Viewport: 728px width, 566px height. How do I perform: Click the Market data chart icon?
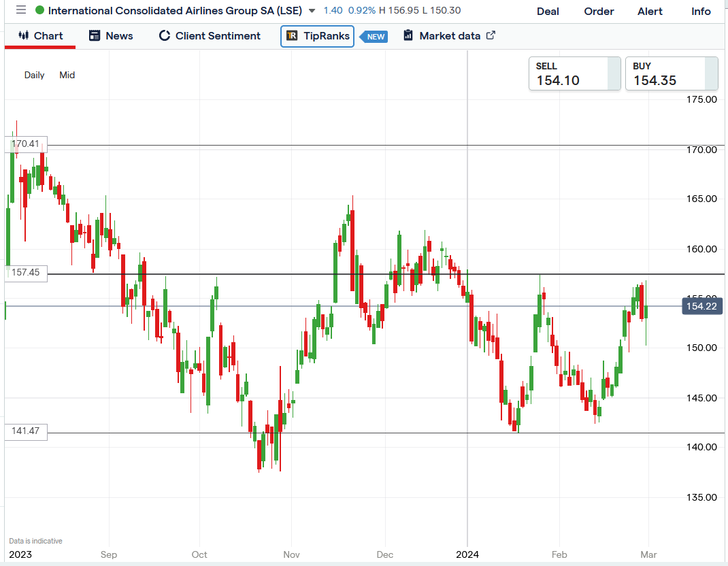408,35
